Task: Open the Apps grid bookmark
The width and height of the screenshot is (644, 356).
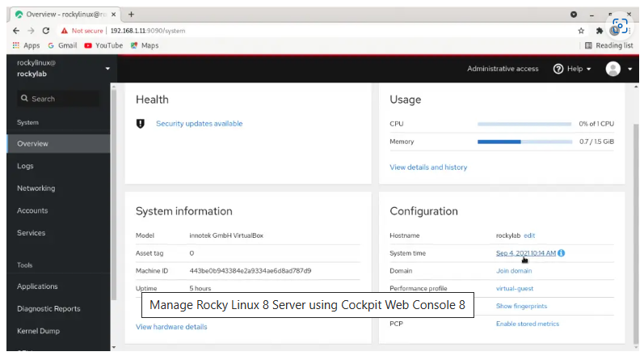Action: click(26, 45)
